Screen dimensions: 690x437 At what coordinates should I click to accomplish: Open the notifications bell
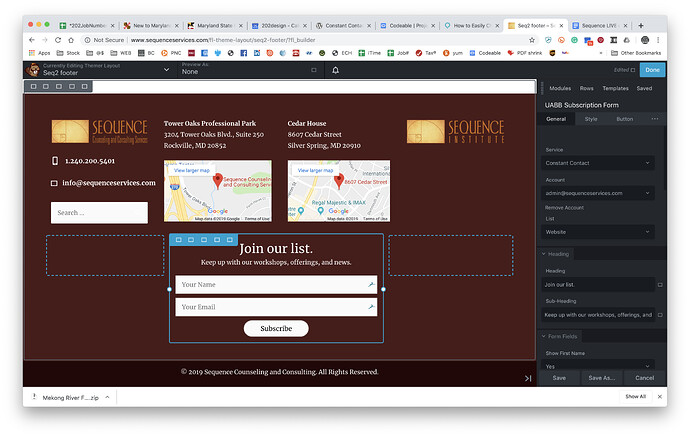click(335, 70)
